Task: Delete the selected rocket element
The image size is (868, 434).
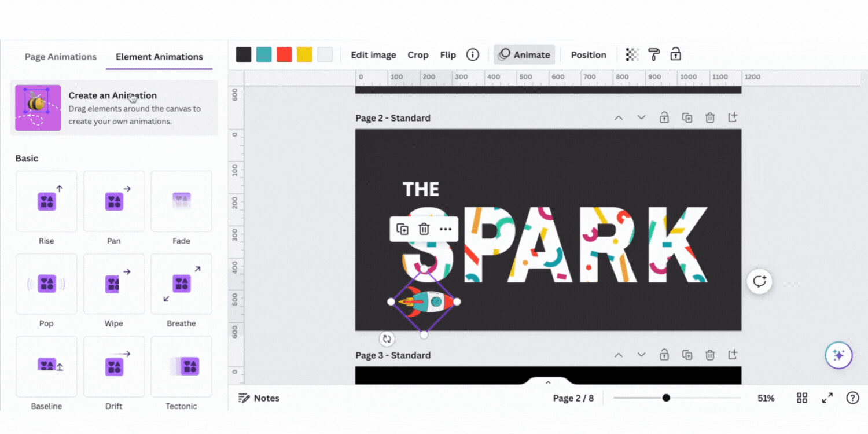Action: [x=424, y=229]
